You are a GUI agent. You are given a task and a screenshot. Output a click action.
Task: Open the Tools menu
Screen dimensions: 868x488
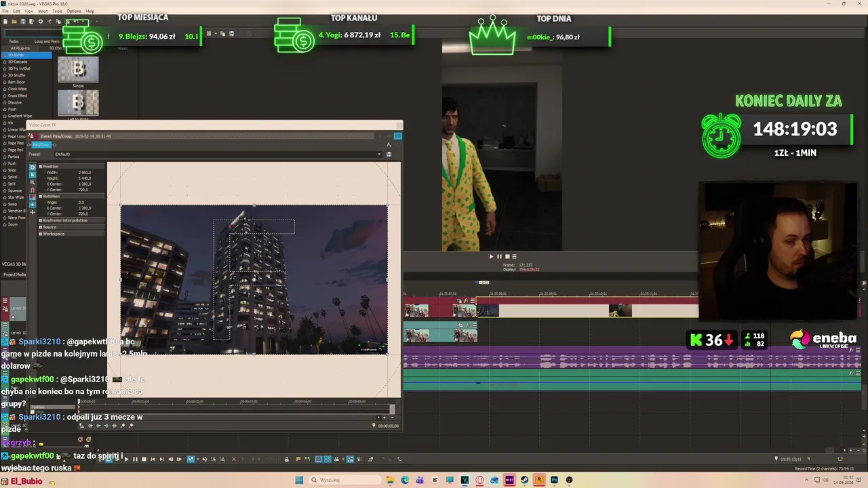pos(57,11)
